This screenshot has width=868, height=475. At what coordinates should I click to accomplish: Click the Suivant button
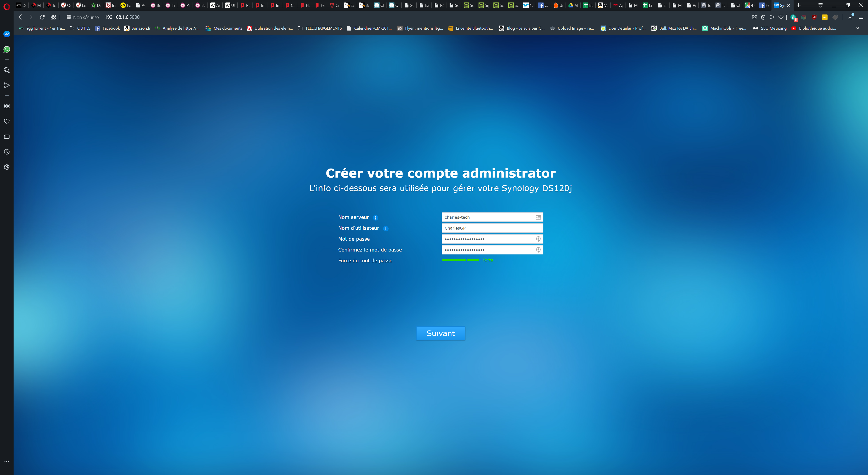tap(440, 333)
